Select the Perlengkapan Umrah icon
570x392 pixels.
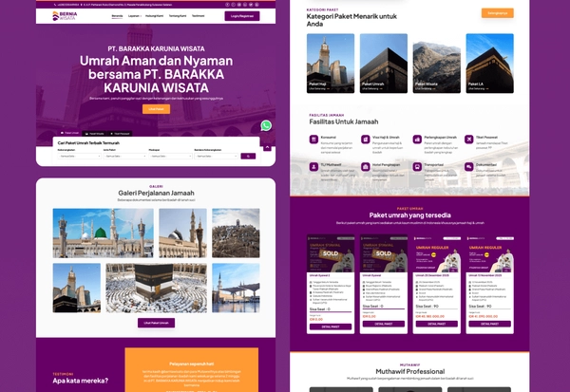coord(417,140)
